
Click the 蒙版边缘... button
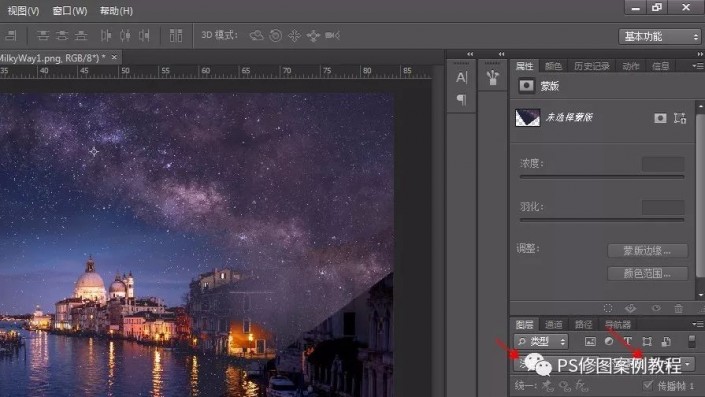point(647,250)
